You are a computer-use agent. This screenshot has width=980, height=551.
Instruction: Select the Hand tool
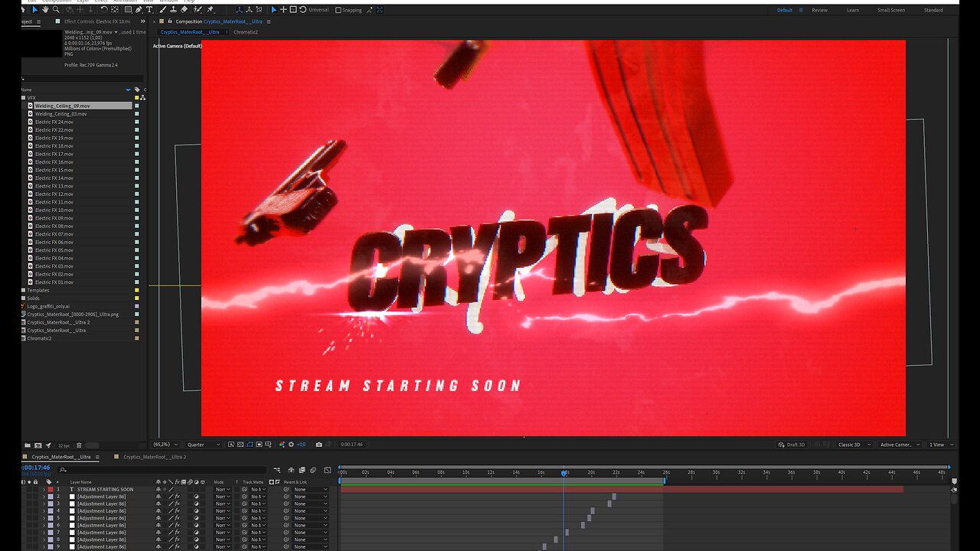point(46,10)
